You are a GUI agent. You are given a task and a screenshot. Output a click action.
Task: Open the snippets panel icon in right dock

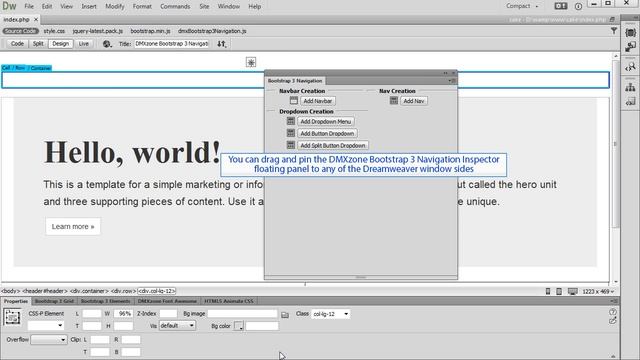point(630,101)
